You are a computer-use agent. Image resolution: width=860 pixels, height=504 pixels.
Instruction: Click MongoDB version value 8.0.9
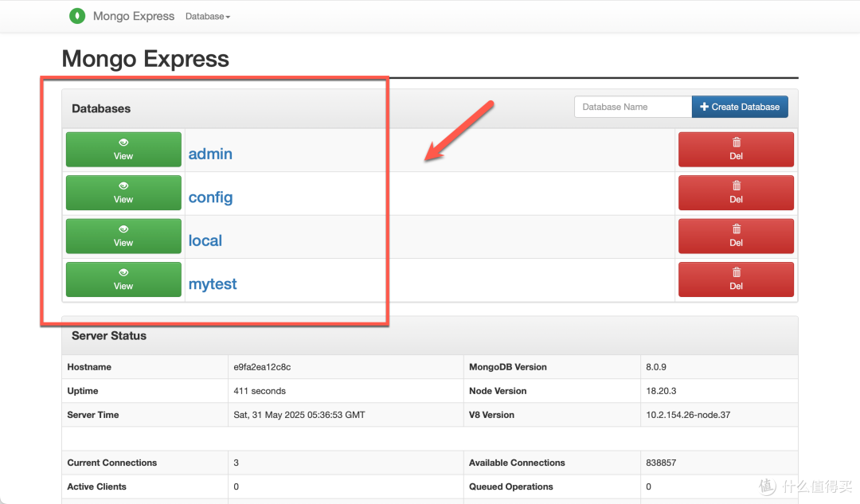point(656,367)
